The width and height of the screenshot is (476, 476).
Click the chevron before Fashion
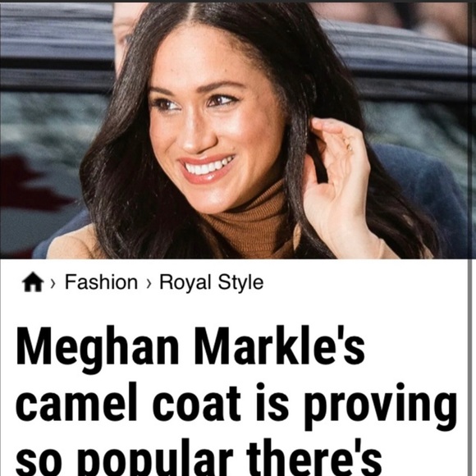click(x=53, y=283)
